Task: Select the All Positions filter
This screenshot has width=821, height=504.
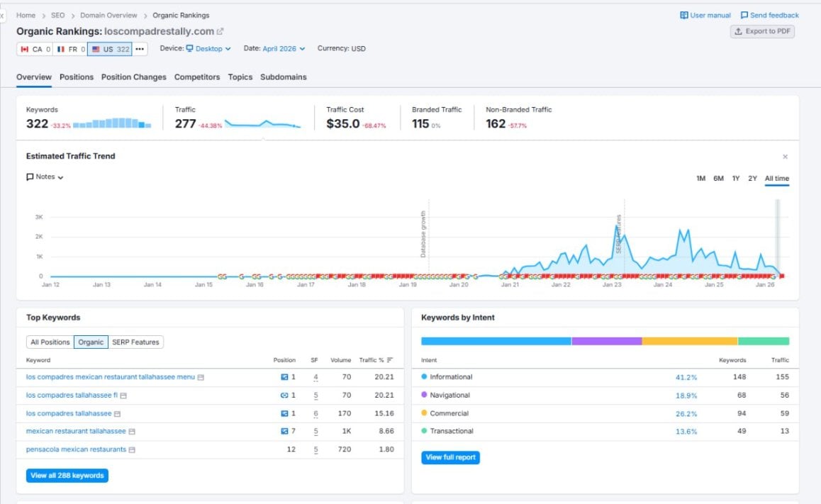Action: 50,342
